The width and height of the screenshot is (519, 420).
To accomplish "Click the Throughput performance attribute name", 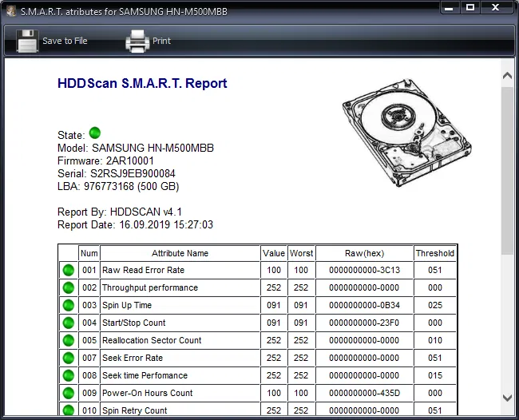I will click(150, 287).
